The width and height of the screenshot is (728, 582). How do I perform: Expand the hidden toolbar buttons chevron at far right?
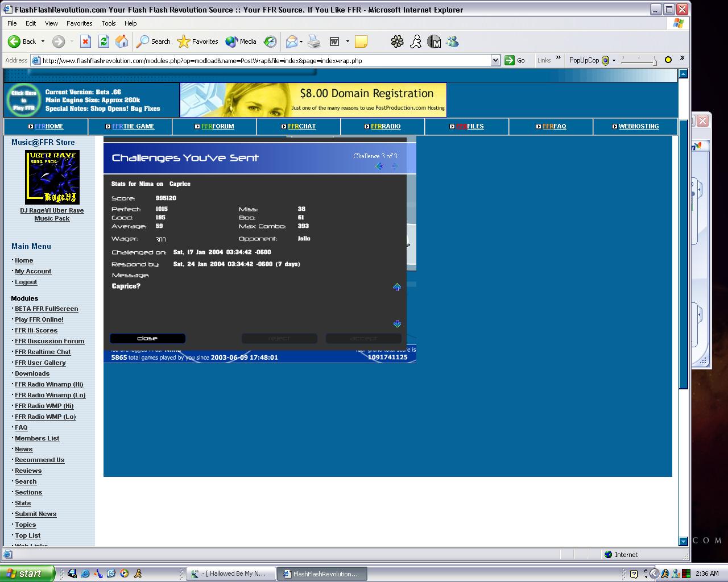pos(682,58)
